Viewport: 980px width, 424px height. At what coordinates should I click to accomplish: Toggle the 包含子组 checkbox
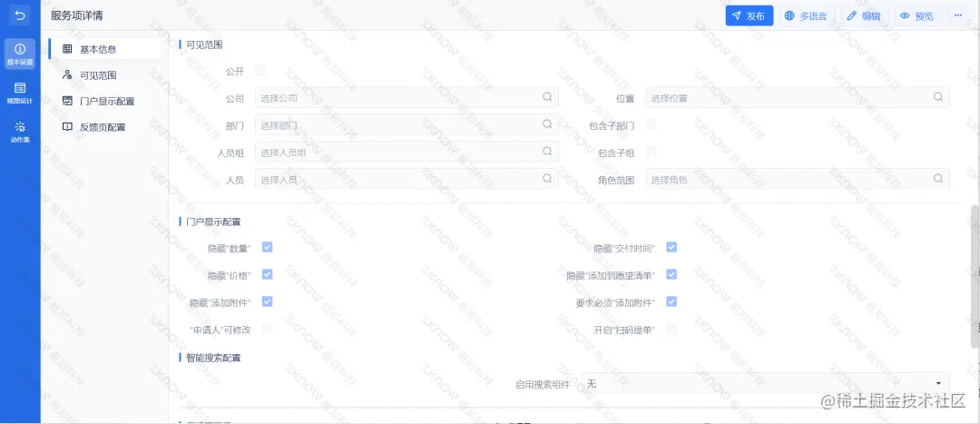(651, 152)
